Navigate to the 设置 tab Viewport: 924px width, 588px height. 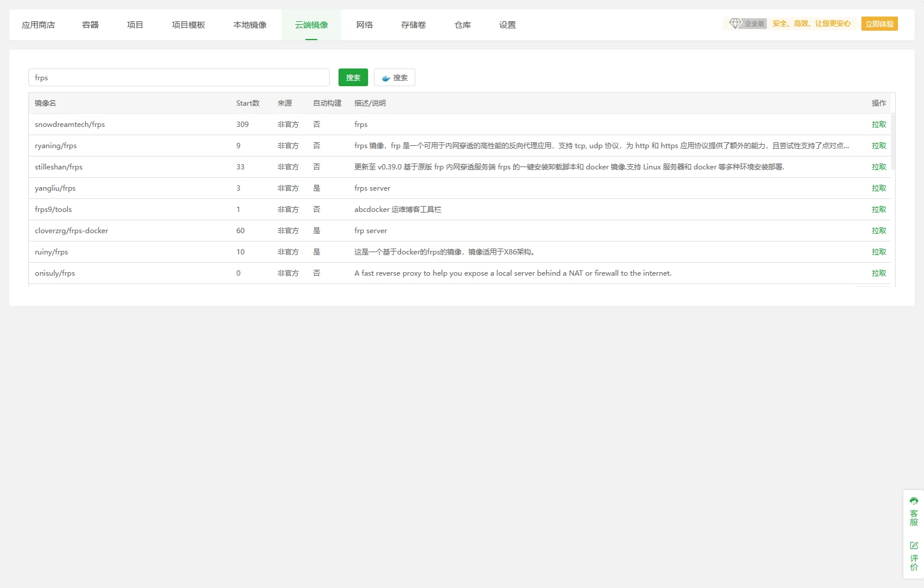pos(507,25)
